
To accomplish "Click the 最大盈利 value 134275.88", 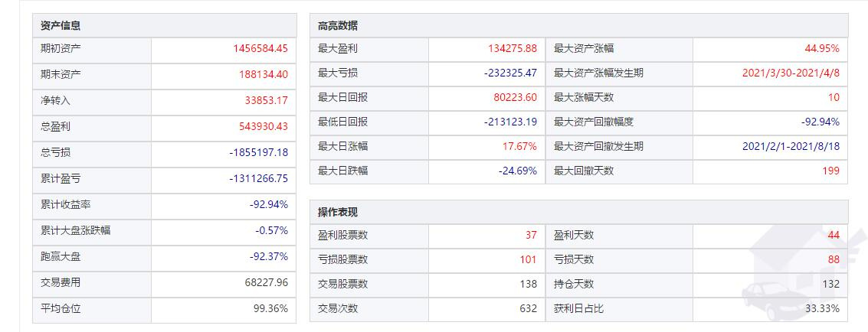I will click(513, 48).
